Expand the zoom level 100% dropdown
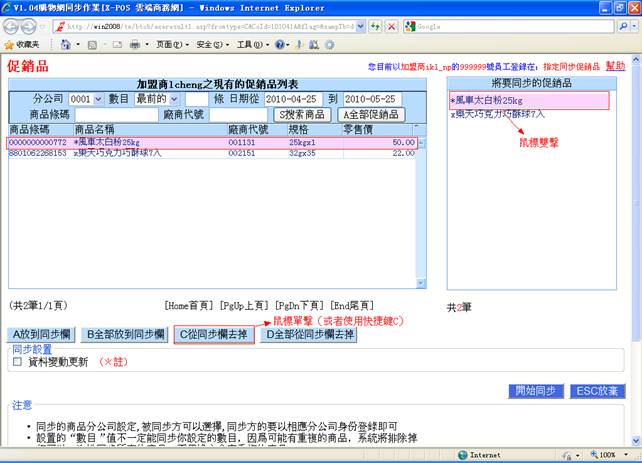Image resolution: width=642 pixels, height=463 pixels. click(x=628, y=455)
